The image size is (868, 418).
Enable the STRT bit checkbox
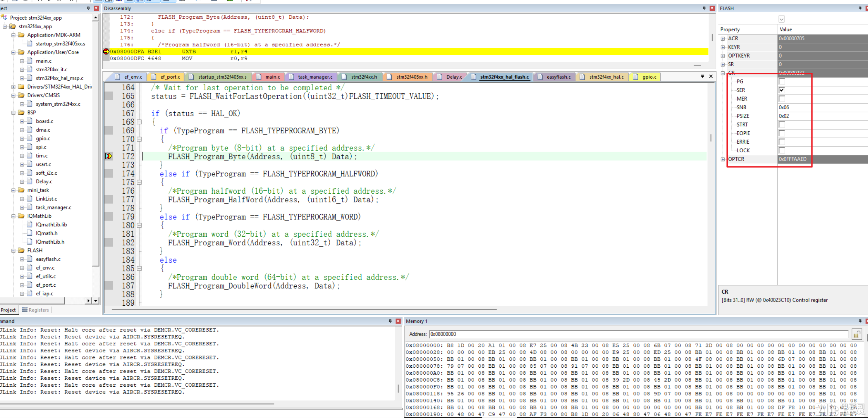pos(782,124)
